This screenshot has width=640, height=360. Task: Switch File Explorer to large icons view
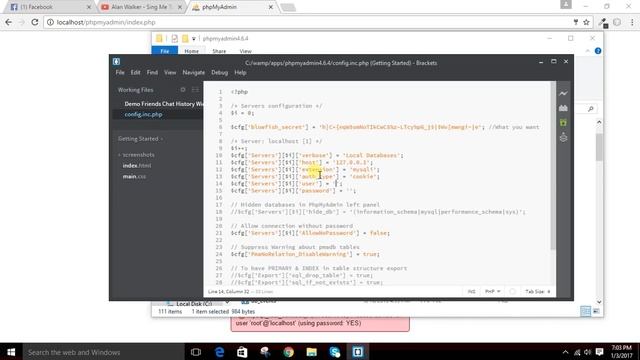point(596,311)
